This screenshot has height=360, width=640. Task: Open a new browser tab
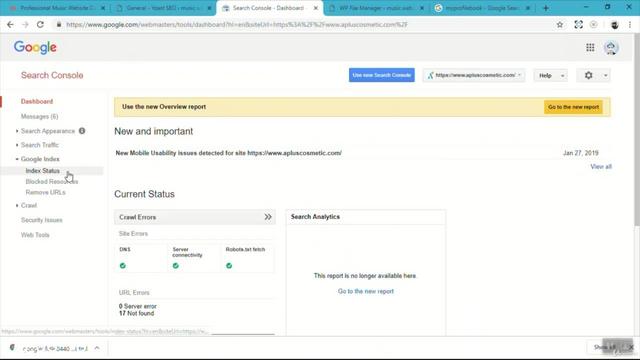click(546, 8)
